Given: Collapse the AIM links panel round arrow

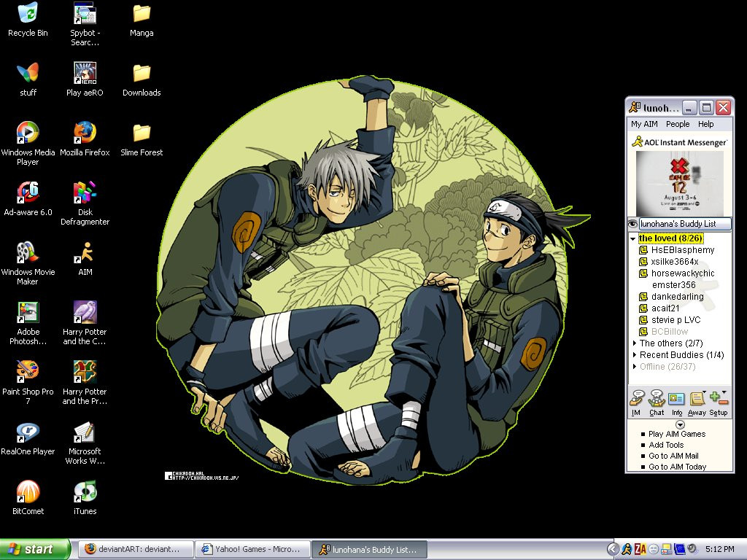Looking at the screenshot, I should (680, 424).
